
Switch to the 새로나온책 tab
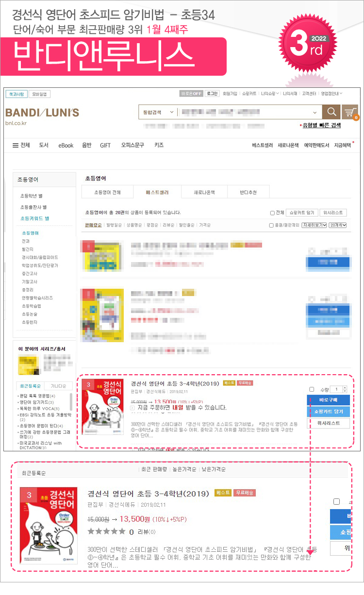click(204, 193)
